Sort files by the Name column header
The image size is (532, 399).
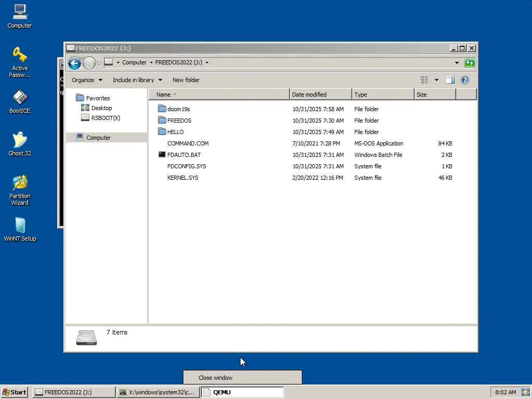(219, 95)
